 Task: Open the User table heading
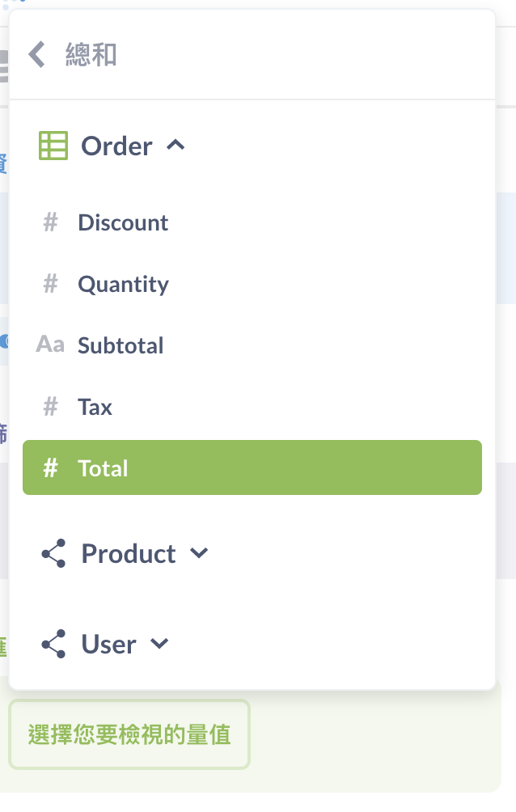(x=108, y=645)
